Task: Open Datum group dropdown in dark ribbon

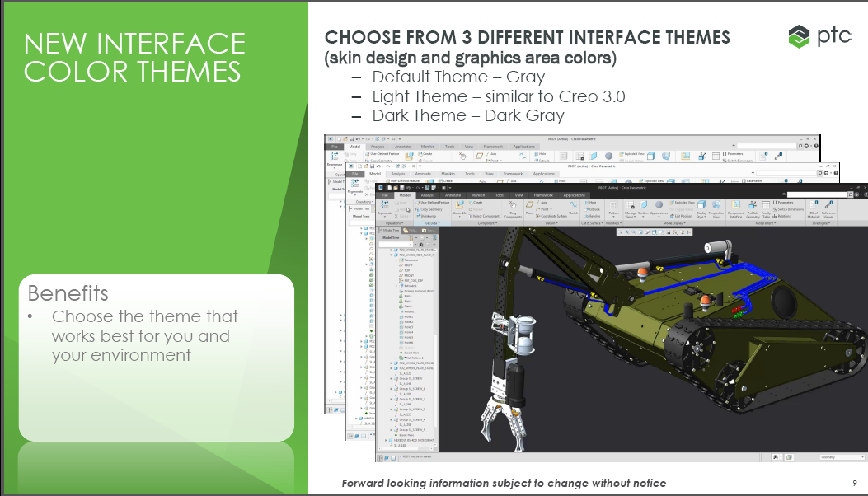Action: pos(551,223)
